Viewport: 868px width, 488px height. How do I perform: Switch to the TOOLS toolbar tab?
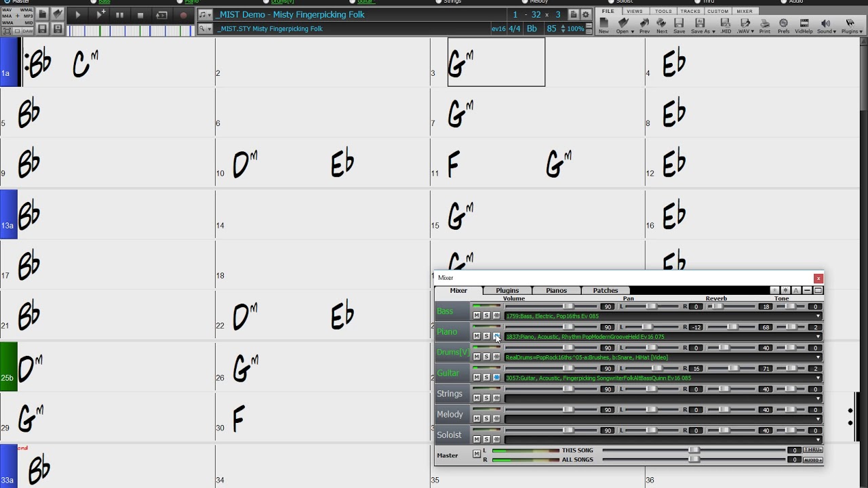[x=663, y=12]
